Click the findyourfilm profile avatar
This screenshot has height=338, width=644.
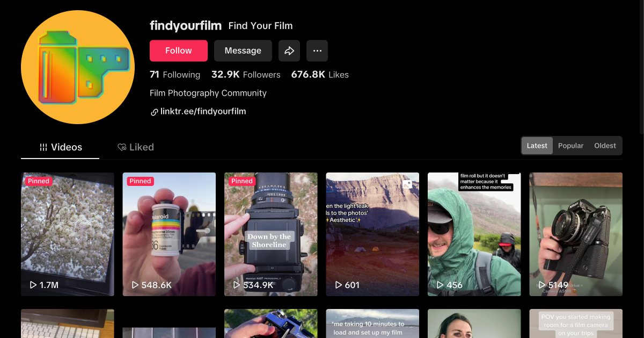click(77, 67)
